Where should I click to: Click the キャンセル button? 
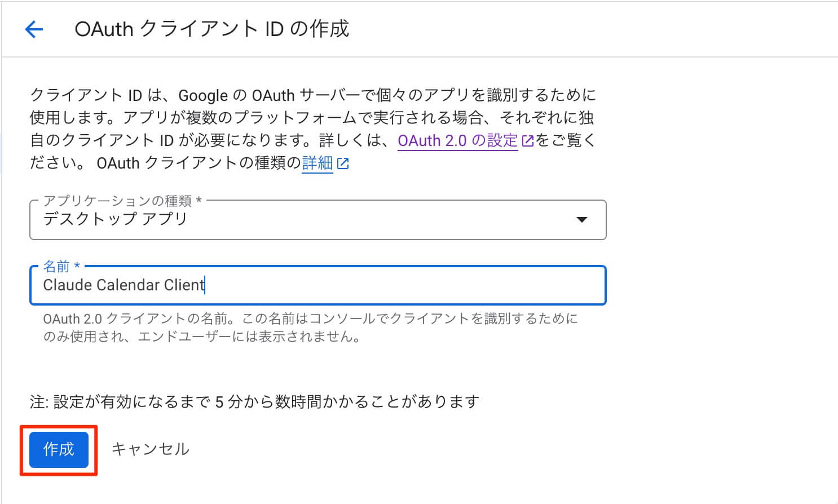pyautogui.click(x=150, y=449)
